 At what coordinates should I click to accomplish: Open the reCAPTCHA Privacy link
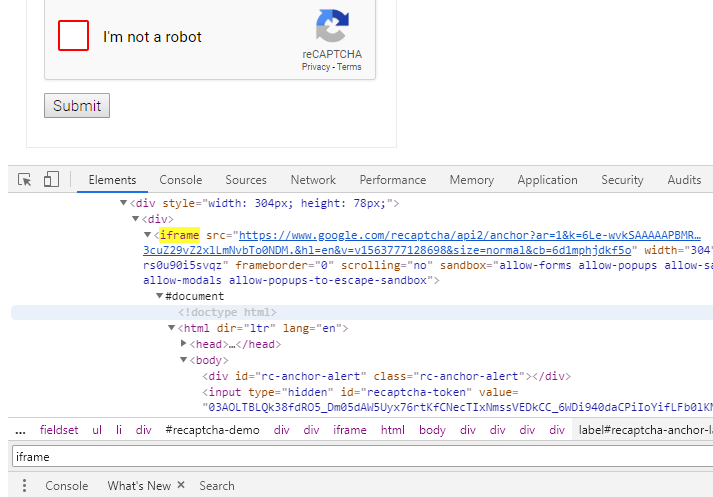315,67
